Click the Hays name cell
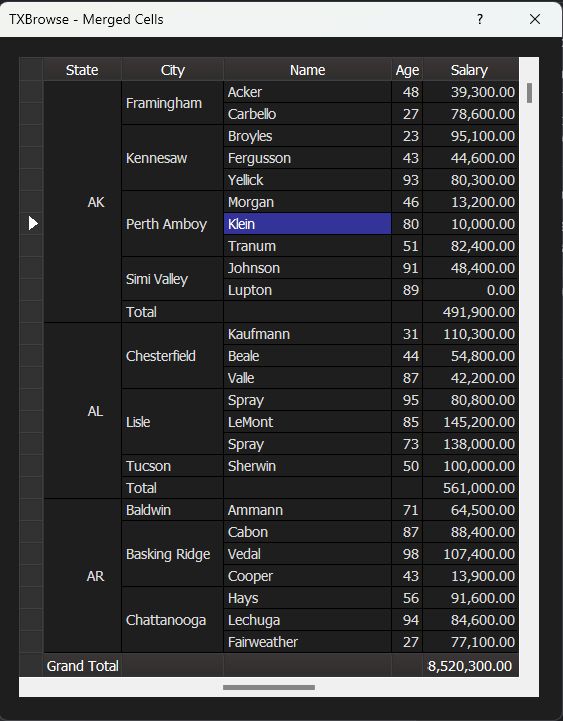 307,598
